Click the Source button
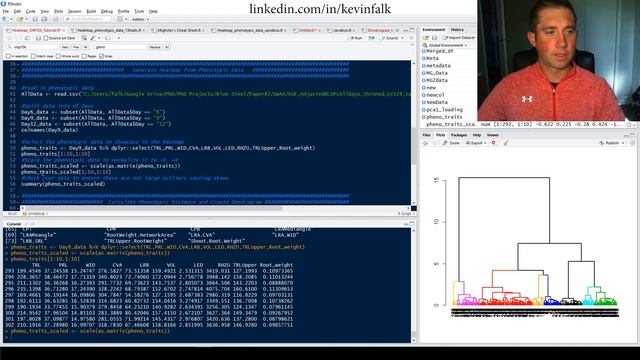 [390, 38]
